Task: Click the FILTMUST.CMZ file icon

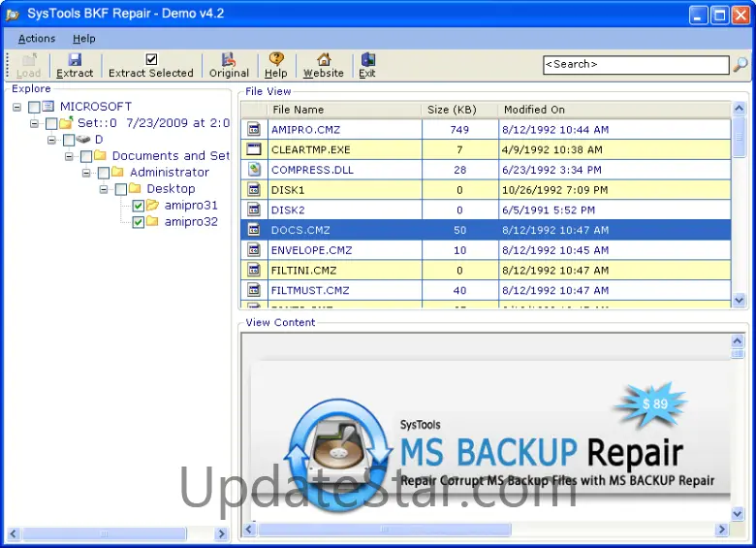Action: click(254, 290)
